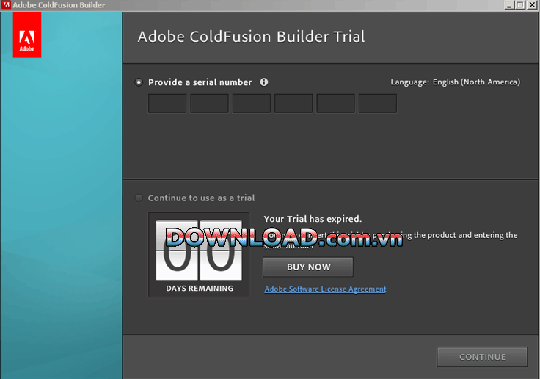540x379 pixels.
Task: Select 'Continue to use as a trial' option
Action: (138, 198)
